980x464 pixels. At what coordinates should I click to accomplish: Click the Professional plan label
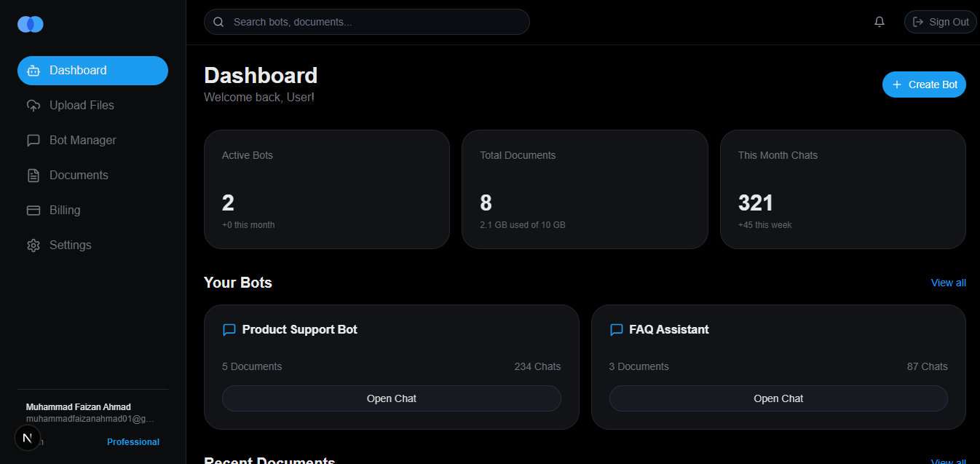tap(133, 441)
